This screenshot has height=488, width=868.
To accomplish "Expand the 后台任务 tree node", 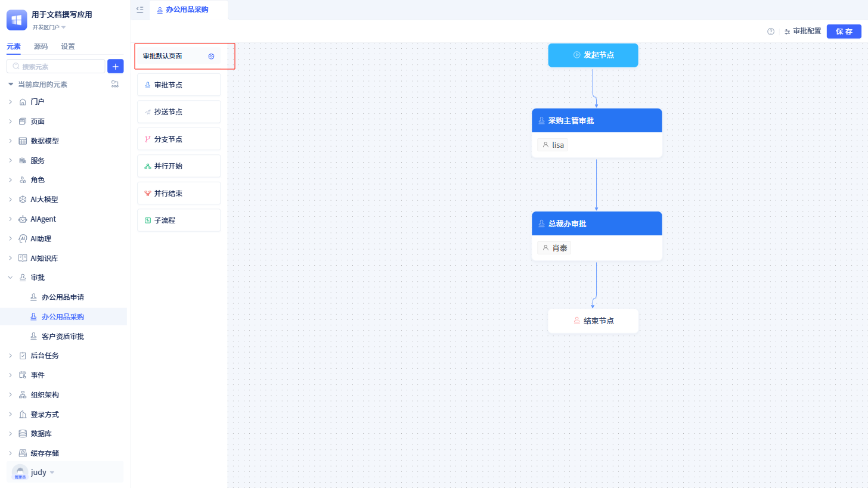I will pos(10,356).
